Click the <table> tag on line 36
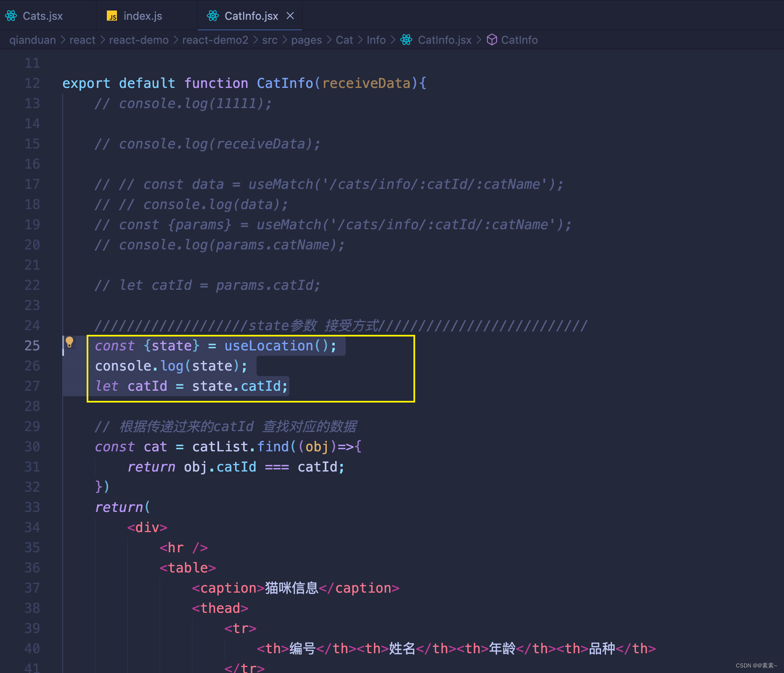Screen dimensions: 784x673 (x=188, y=568)
